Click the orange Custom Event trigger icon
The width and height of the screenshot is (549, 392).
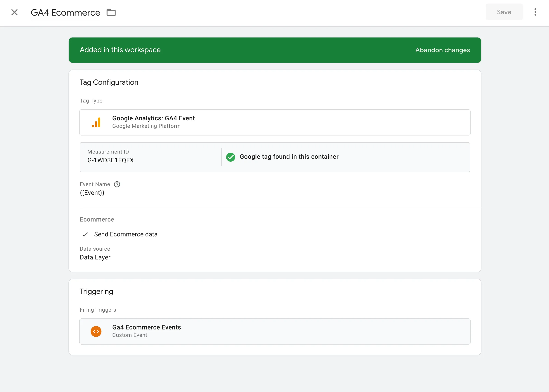tap(96, 331)
